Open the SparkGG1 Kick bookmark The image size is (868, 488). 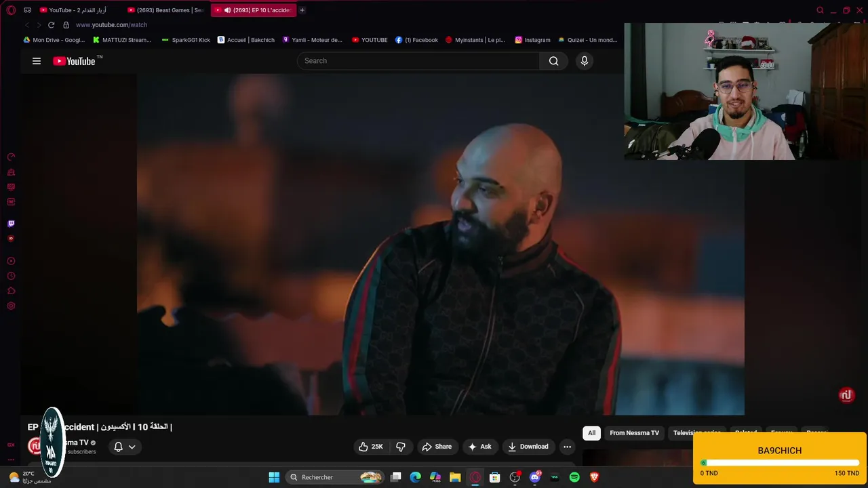(186, 40)
